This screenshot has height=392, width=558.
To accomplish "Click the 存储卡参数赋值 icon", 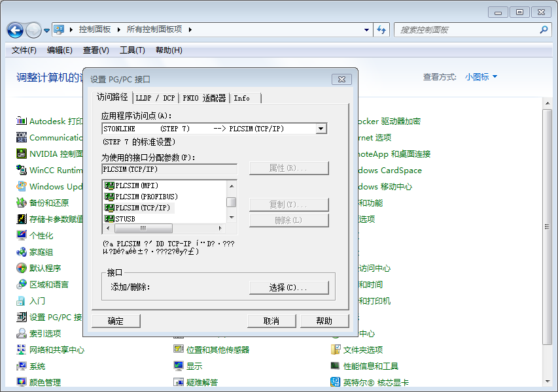I will coord(22,219).
